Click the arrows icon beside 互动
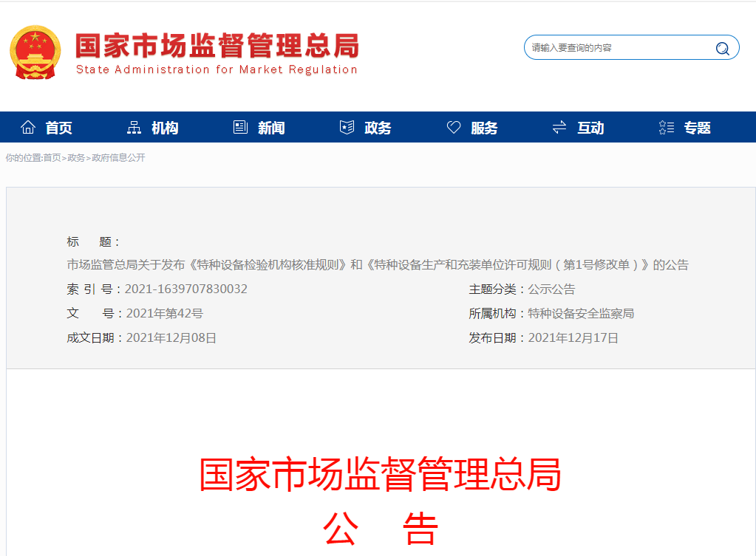Screen dimensions: 756x556 [x=559, y=128]
